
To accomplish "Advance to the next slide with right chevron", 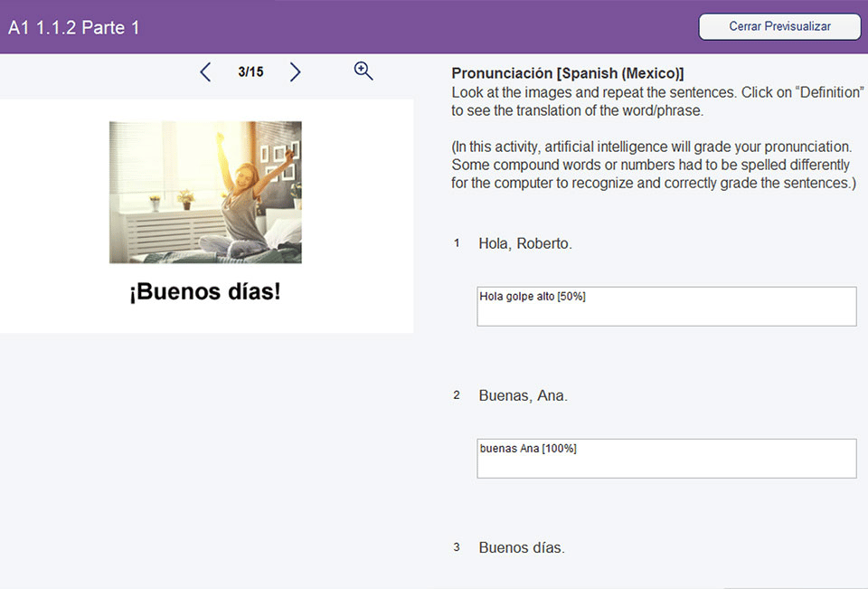I will coord(295,71).
